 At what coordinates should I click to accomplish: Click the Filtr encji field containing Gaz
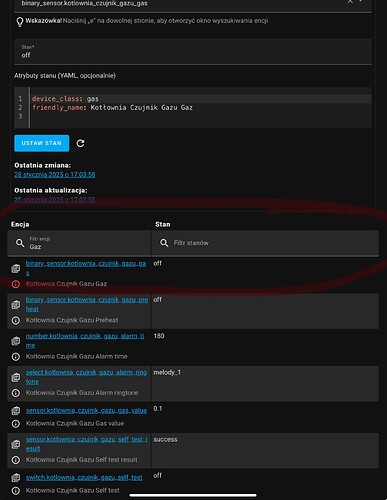(79, 243)
